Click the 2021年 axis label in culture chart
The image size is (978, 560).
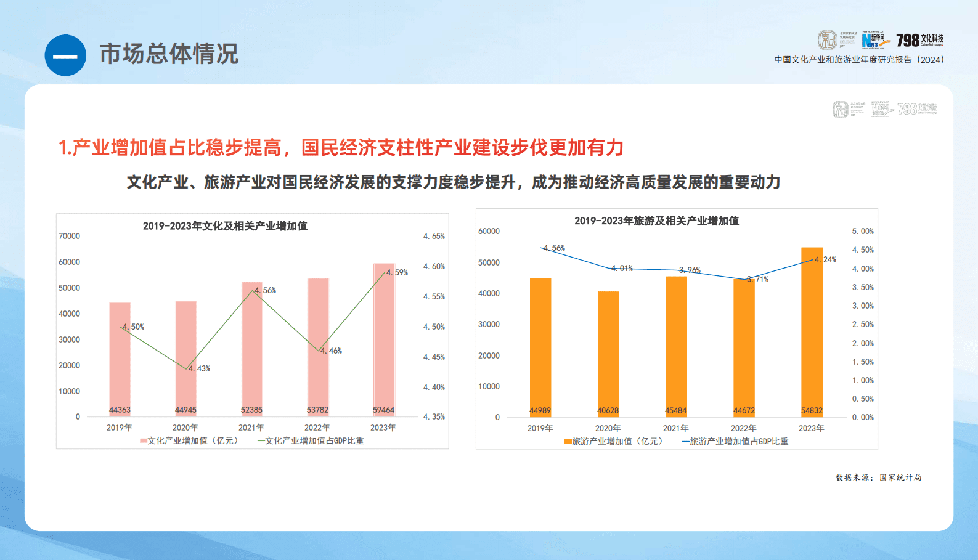(x=251, y=428)
